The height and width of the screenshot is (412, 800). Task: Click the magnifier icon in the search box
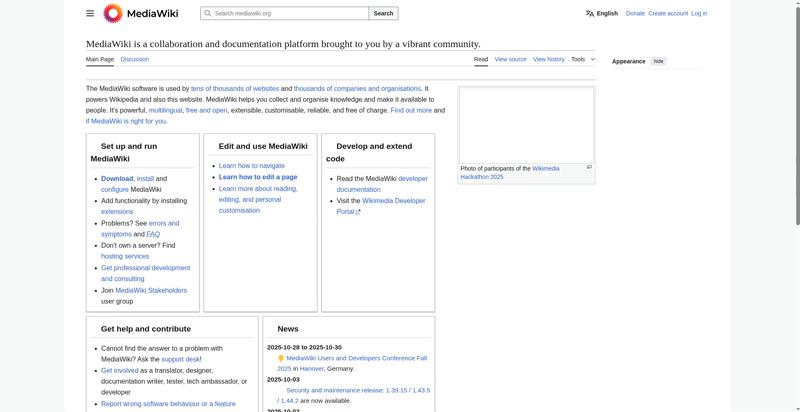click(x=207, y=13)
